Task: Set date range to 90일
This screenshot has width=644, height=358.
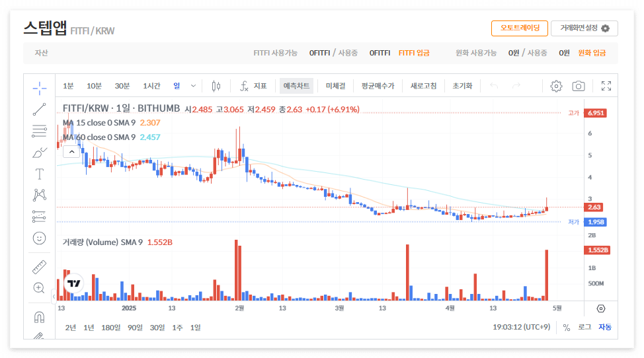Action: click(x=135, y=328)
